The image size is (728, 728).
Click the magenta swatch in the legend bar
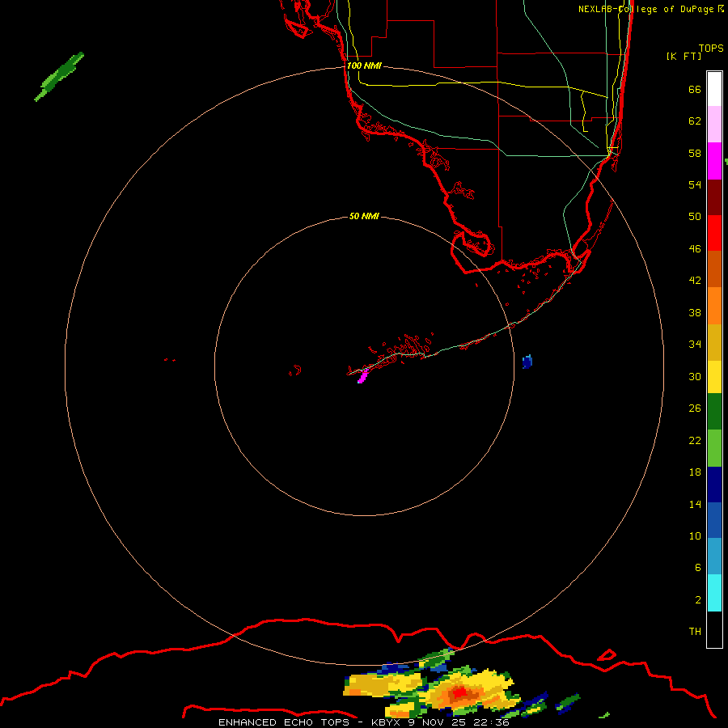click(714, 161)
